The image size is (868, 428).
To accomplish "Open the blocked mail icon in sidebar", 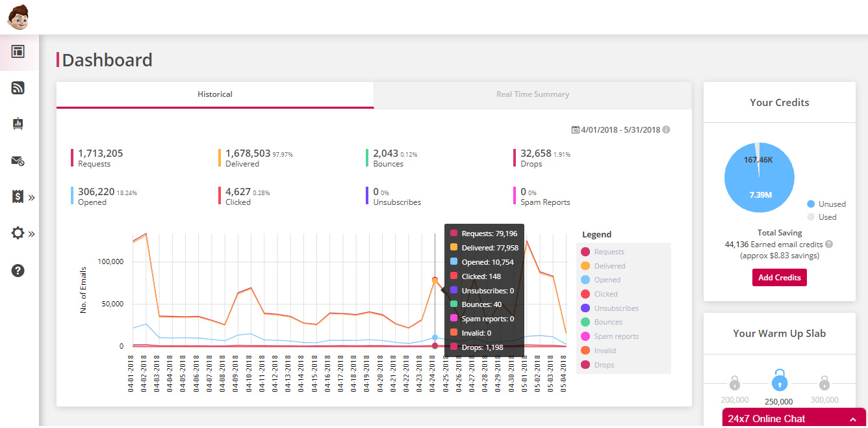I will click(x=18, y=161).
